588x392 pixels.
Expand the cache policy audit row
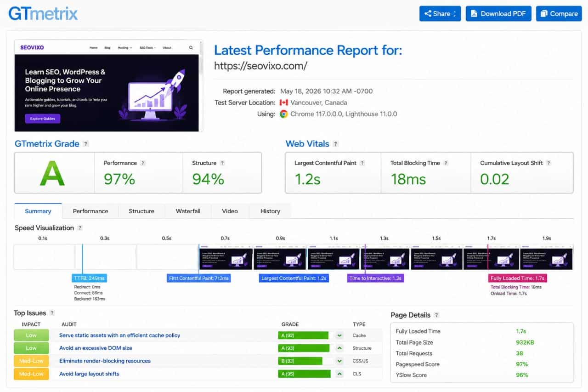pyautogui.click(x=339, y=335)
